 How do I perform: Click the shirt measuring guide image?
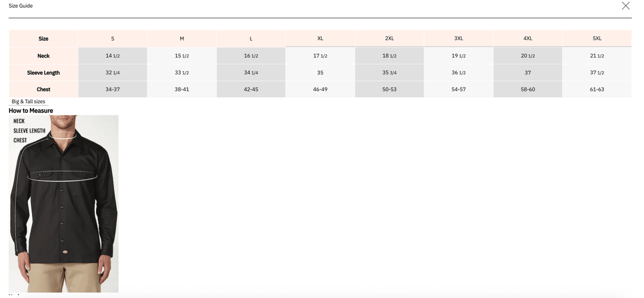tap(64, 203)
